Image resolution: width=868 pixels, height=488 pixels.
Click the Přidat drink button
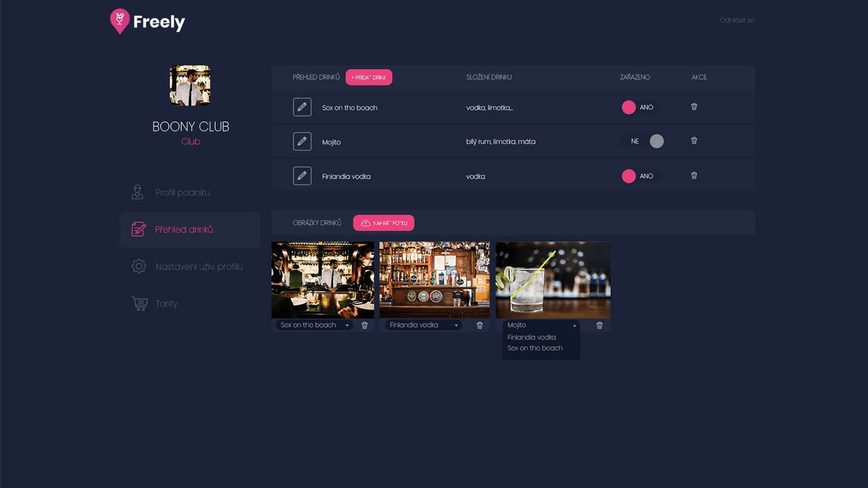pos(368,77)
